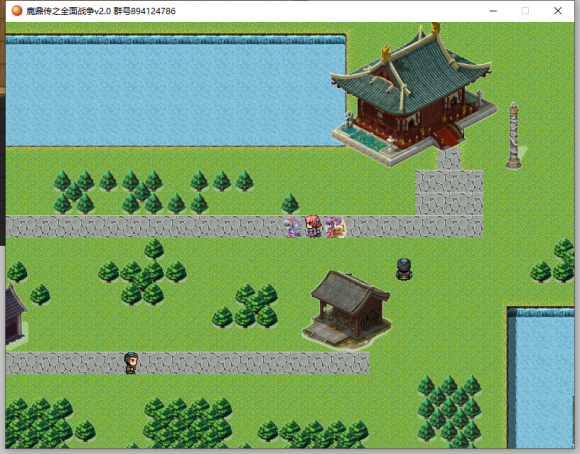Click the small gray-roofed shrine
This screenshot has width=580, height=454.
coord(347,310)
